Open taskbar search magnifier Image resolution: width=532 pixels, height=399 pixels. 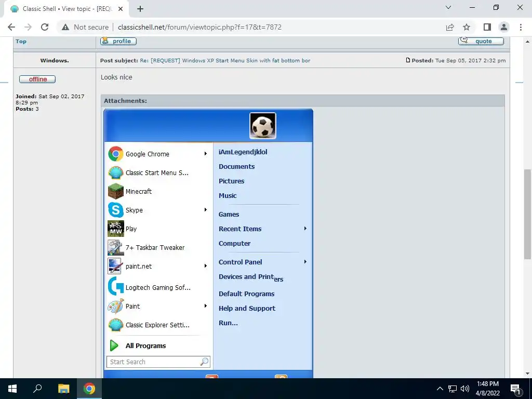pos(37,389)
